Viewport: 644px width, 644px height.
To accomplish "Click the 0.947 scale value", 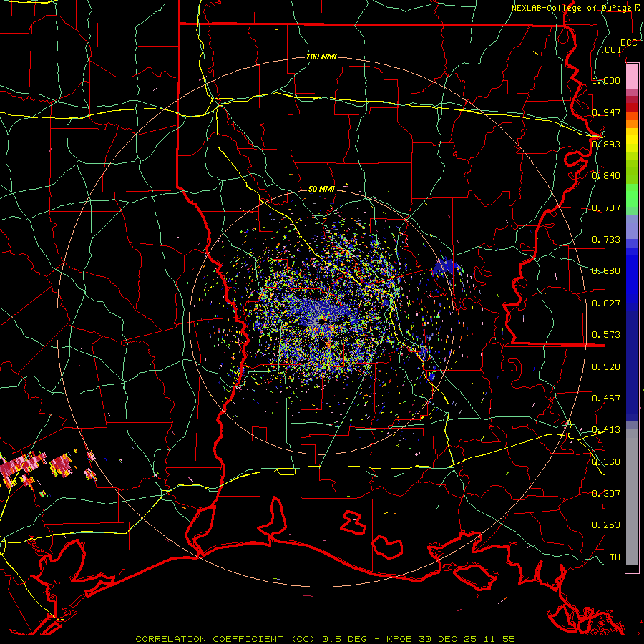I will (x=606, y=112).
